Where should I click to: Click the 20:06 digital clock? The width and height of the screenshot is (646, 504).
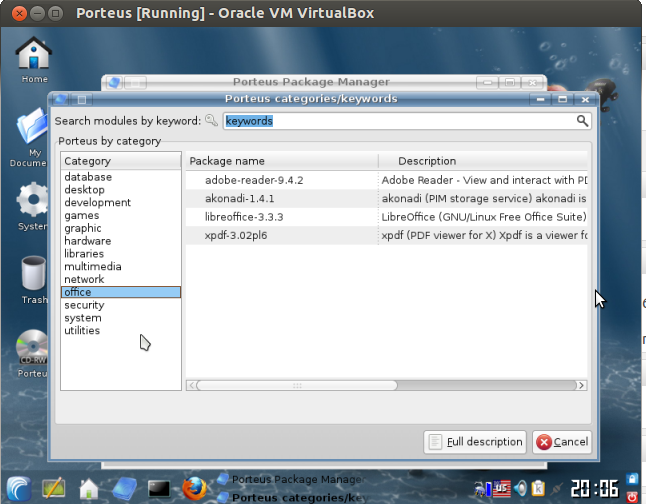(x=595, y=489)
